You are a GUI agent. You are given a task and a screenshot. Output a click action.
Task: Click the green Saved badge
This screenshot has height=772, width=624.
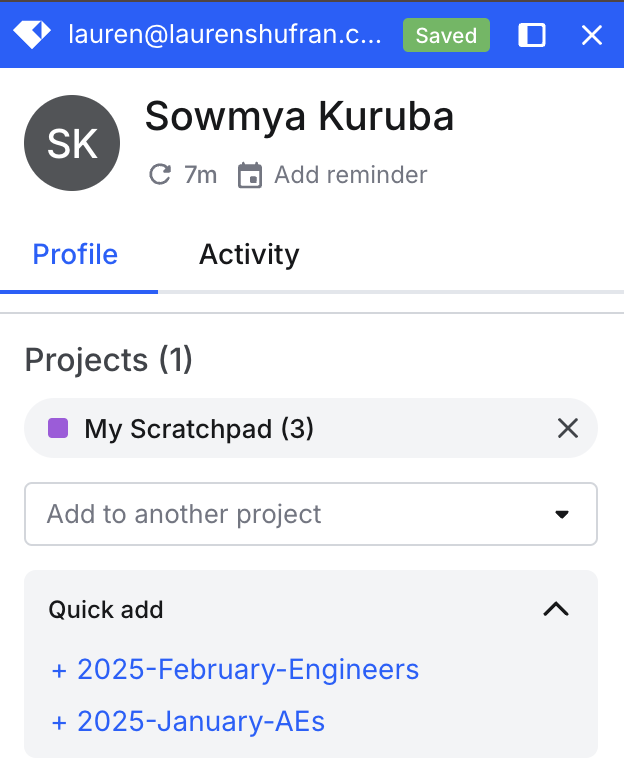click(446, 35)
